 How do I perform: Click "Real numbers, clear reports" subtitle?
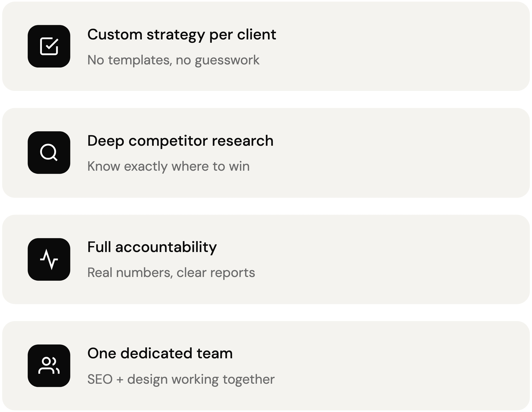point(171,273)
